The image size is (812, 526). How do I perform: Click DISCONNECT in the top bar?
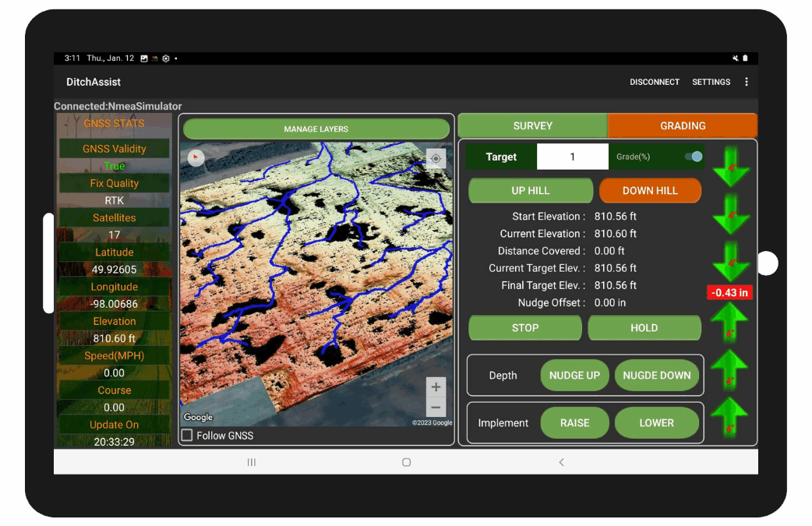655,82
